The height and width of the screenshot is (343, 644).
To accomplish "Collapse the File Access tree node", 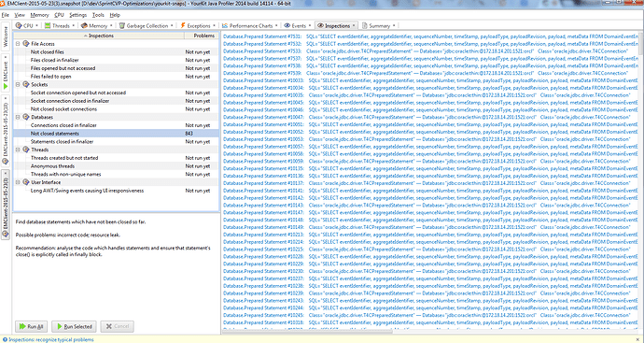I will pyautogui.click(x=18, y=44).
